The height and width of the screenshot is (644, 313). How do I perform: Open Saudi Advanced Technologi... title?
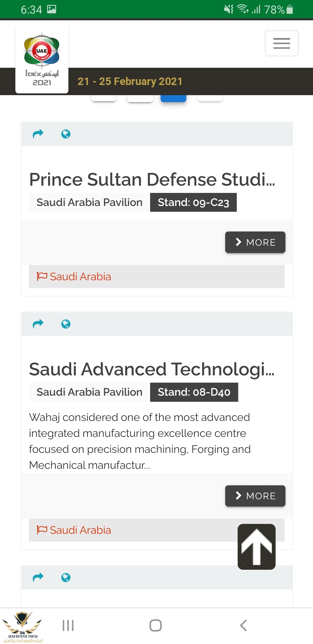[152, 369]
